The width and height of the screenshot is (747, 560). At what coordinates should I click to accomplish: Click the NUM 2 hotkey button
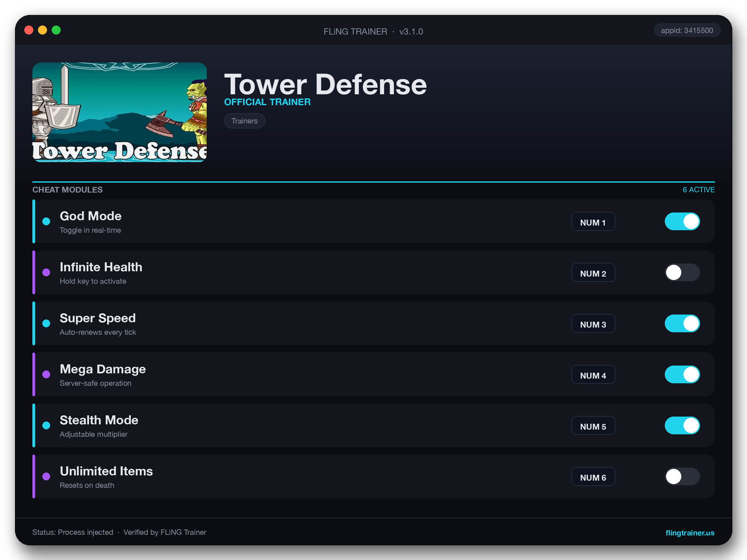pyautogui.click(x=593, y=273)
